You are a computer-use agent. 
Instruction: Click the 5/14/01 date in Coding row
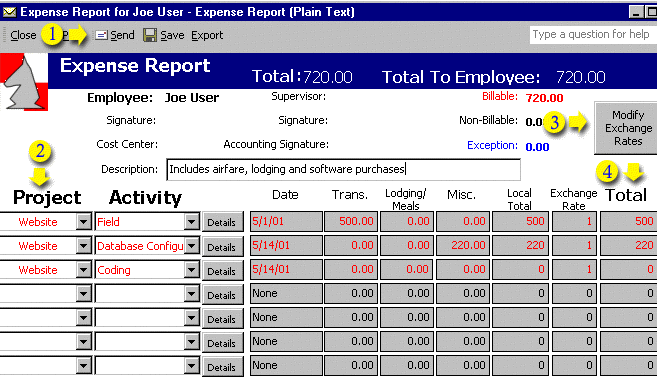[286, 269]
